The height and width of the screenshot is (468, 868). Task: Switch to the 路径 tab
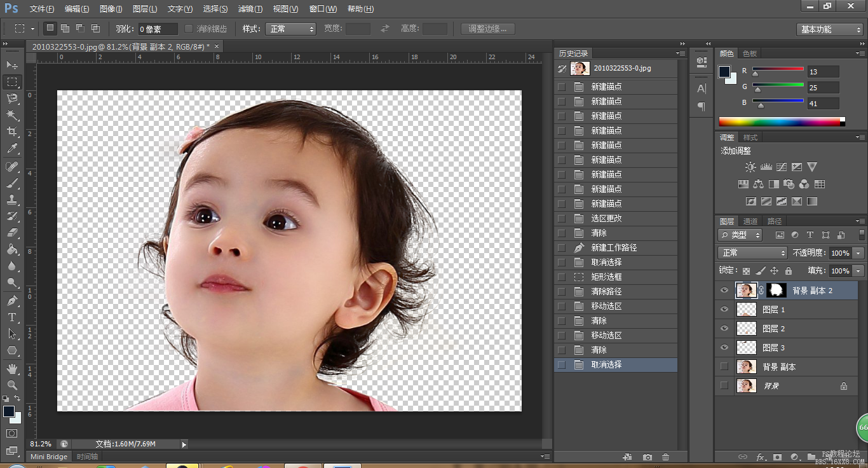(775, 221)
